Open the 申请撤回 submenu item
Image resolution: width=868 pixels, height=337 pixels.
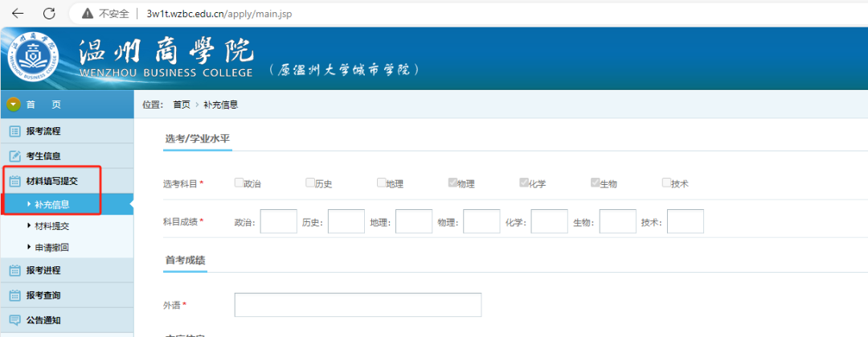(x=51, y=248)
